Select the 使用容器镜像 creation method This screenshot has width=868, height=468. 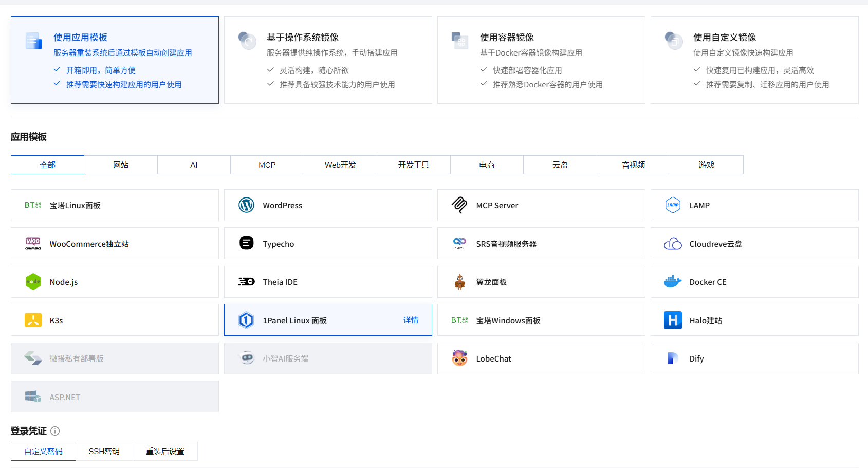pos(541,60)
